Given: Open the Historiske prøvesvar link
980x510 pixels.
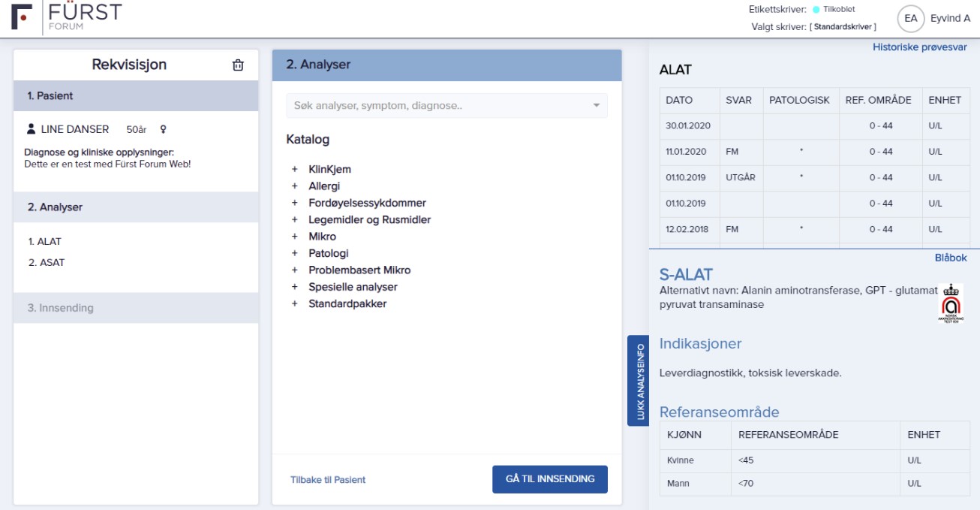Looking at the screenshot, I should point(919,47).
